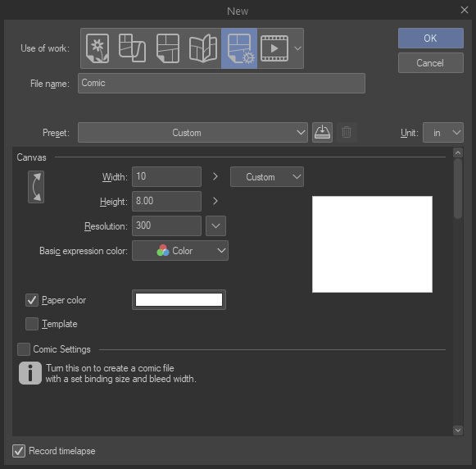Select the Show all fanzine settings icon
This screenshot has height=469, width=476.
203,48
